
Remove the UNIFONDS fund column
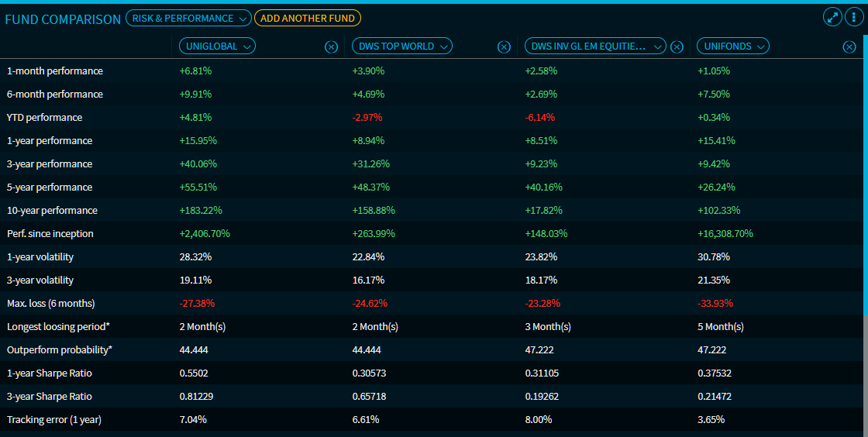(849, 46)
